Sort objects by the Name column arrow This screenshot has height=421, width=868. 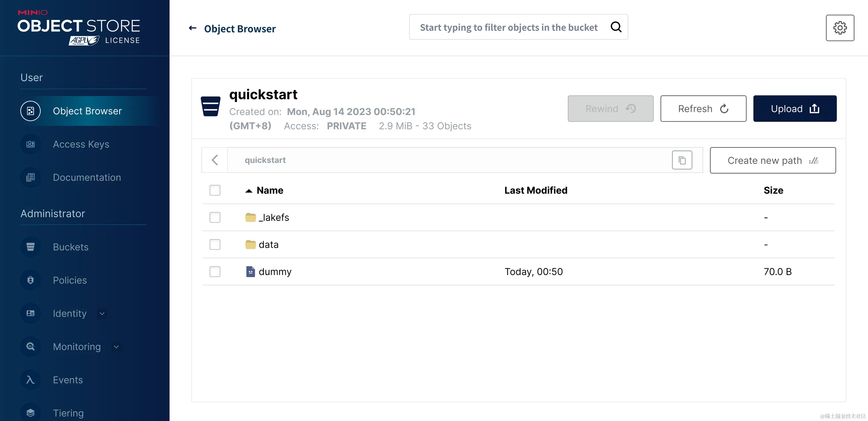click(x=249, y=191)
